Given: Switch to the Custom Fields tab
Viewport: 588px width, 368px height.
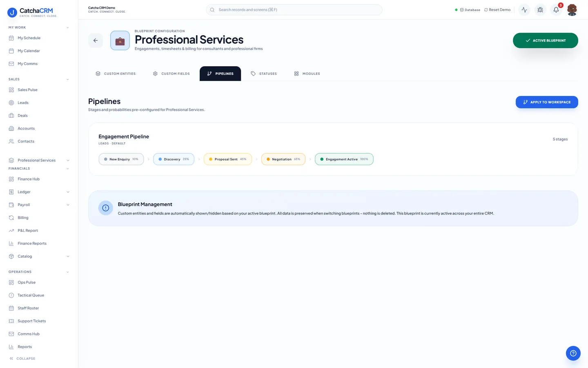Looking at the screenshot, I should pos(171,74).
